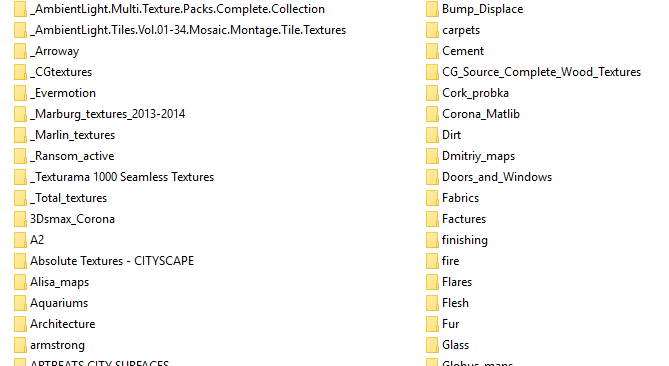Click the CG_Source_Complete_Wood_Textures folder icon
This screenshot has height=366, width=669.
[x=432, y=72]
